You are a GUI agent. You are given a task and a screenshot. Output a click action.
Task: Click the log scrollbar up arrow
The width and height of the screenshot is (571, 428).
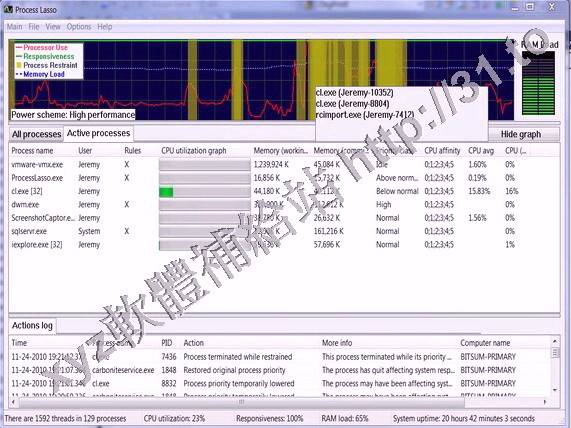coord(555,341)
